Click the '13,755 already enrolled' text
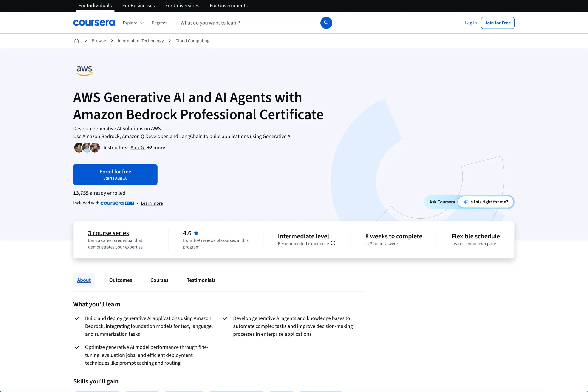 99,193
